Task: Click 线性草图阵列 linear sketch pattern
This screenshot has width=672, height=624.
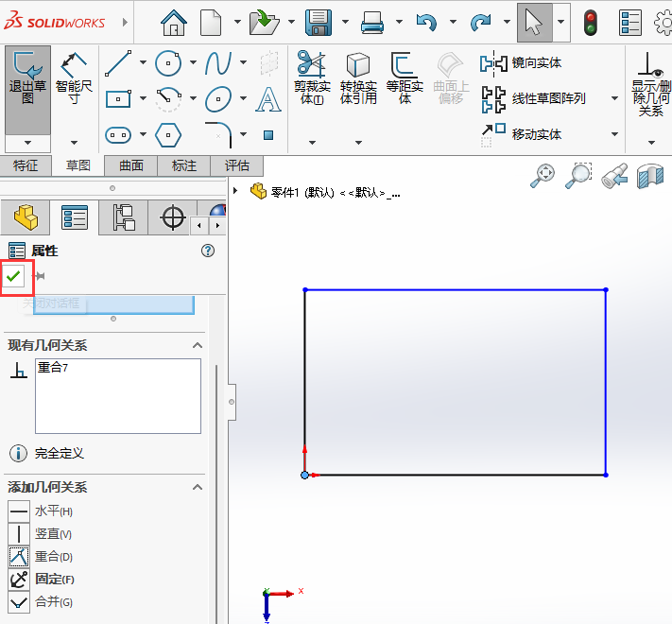Action: pos(534,99)
